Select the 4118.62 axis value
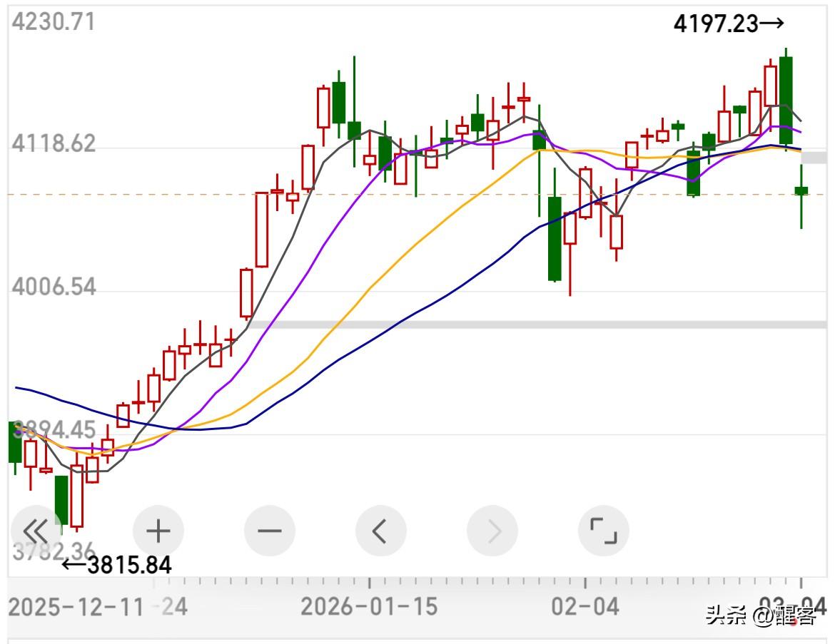 [x=54, y=143]
